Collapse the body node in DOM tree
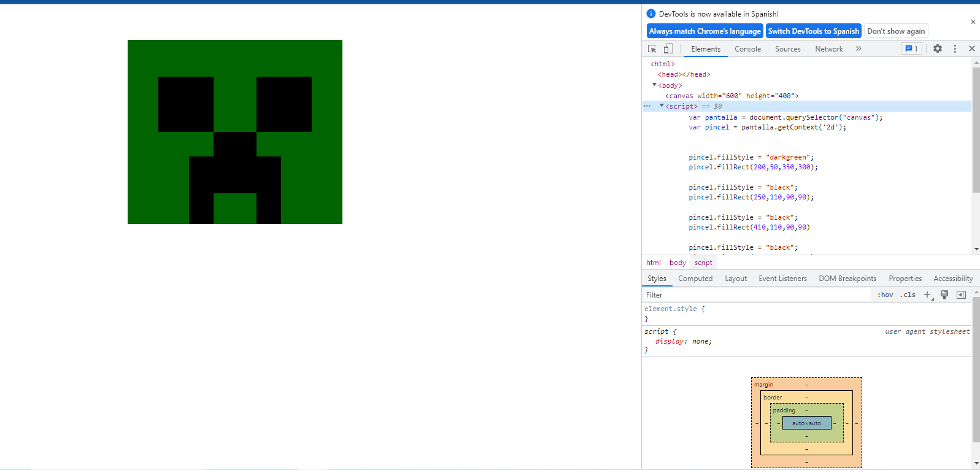980x470 pixels. coord(654,85)
